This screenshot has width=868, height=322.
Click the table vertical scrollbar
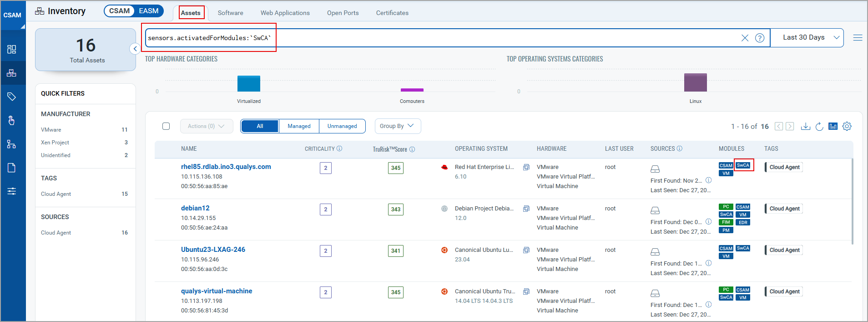point(852,200)
